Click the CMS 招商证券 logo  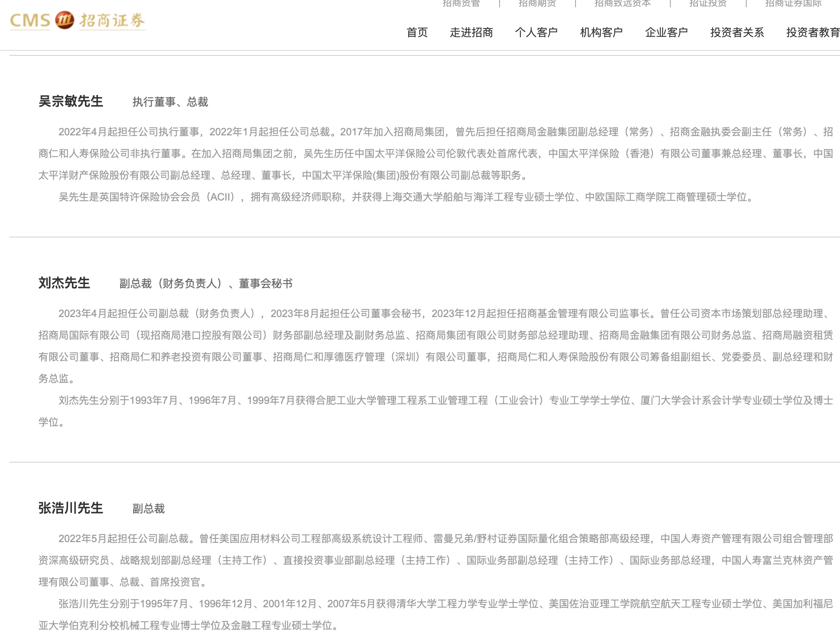pos(77,21)
